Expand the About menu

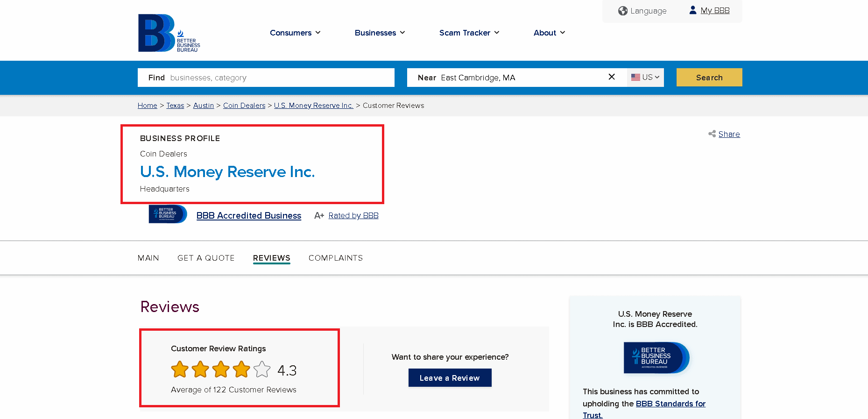click(549, 33)
